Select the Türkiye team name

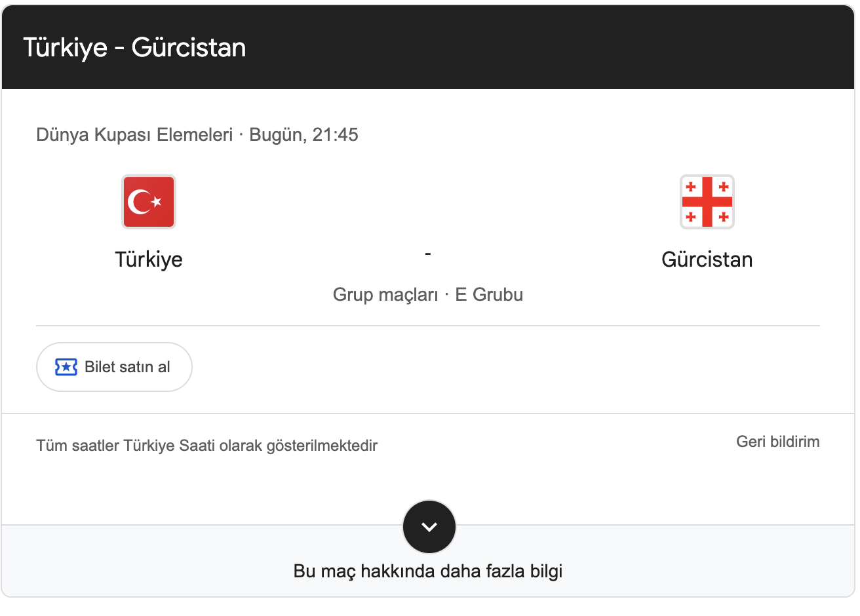(x=149, y=260)
